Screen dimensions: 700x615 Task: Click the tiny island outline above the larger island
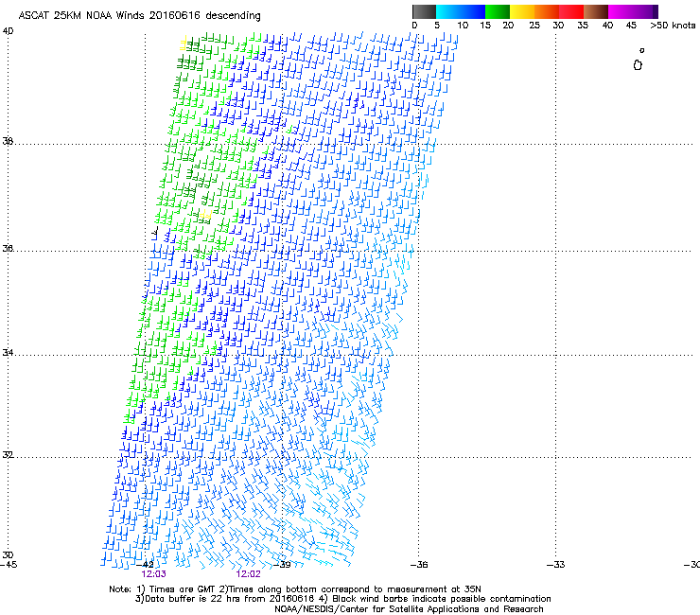click(642, 50)
